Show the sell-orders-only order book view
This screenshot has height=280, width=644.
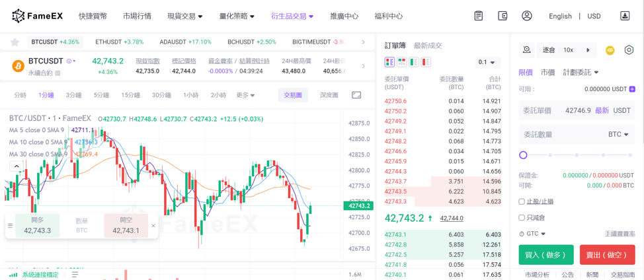pyautogui.click(x=426, y=62)
